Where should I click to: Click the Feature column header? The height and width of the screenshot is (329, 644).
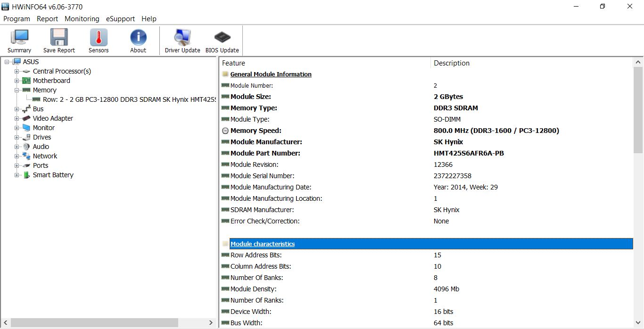pyautogui.click(x=233, y=63)
